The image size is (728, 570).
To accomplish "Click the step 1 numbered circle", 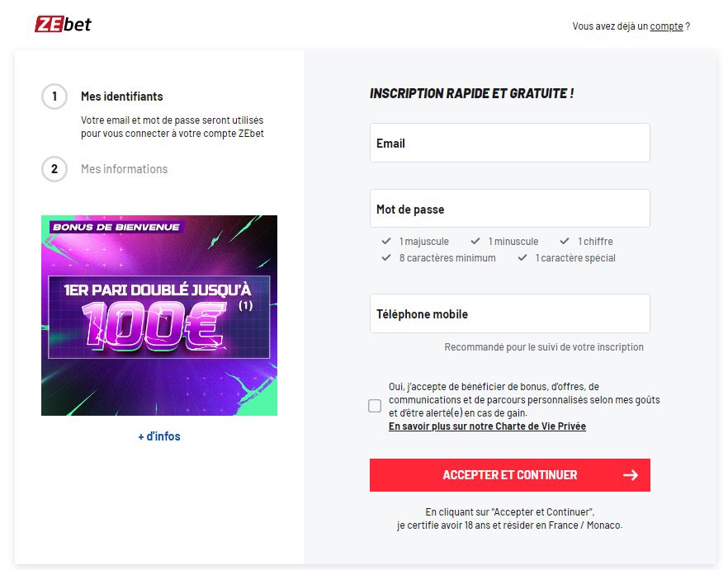I will click(54, 96).
